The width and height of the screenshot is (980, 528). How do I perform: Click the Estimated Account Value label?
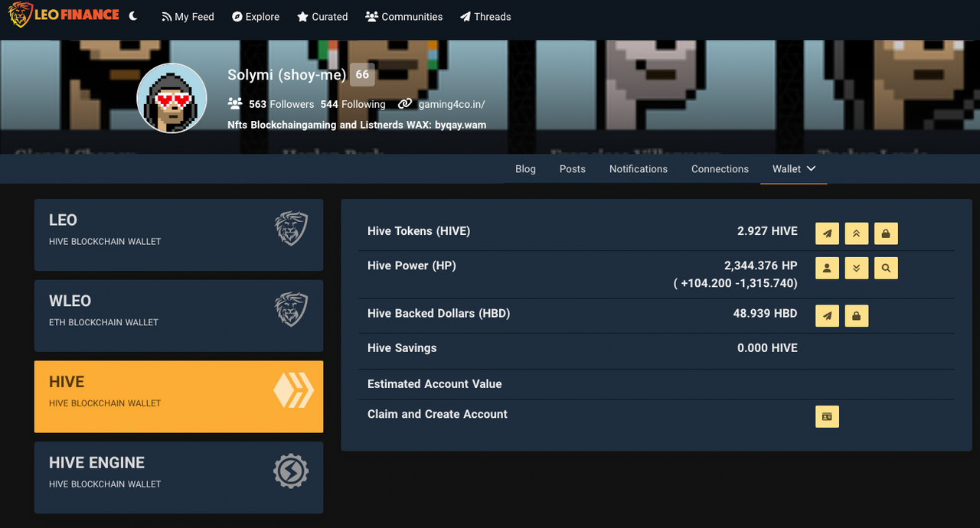435,384
